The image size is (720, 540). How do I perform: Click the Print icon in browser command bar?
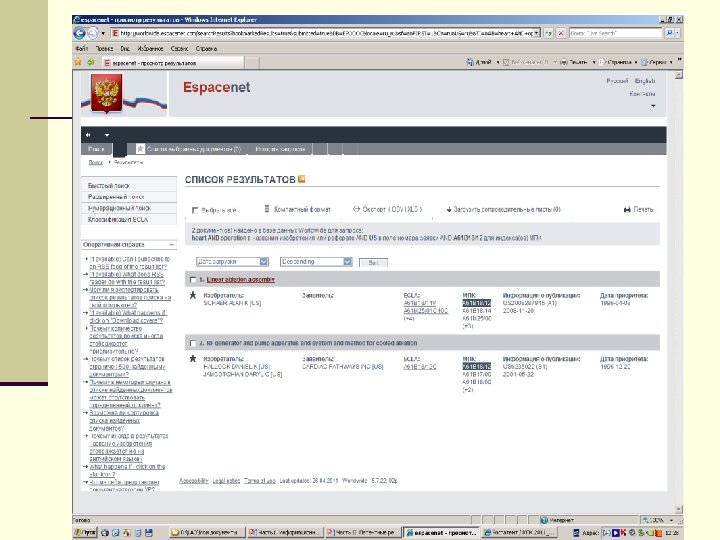click(x=564, y=62)
